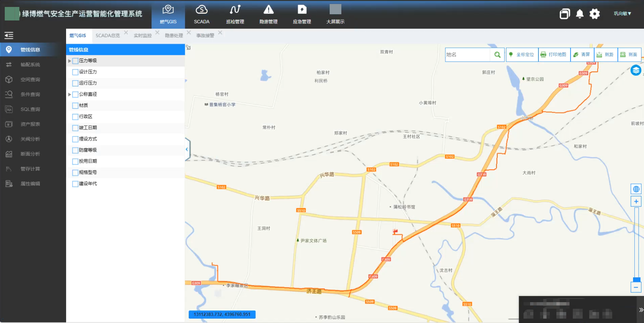The height and width of the screenshot is (323, 644).
Task: Click the map zoom slider track
Action: (x=636, y=241)
